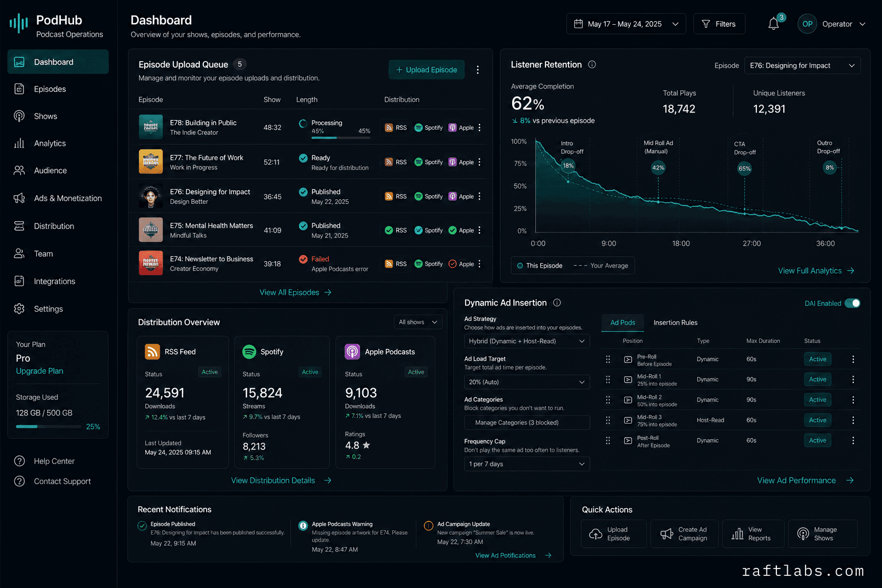Toggle the This Episode legend item
The height and width of the screenshot is (588, 882).
(539, 265)
